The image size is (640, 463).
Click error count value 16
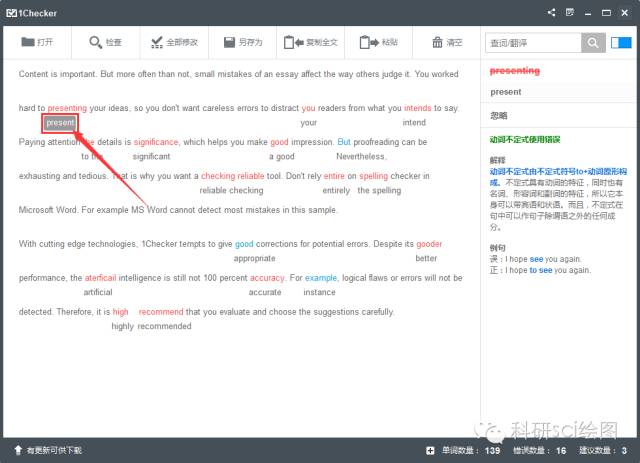[x=561, y=450]
